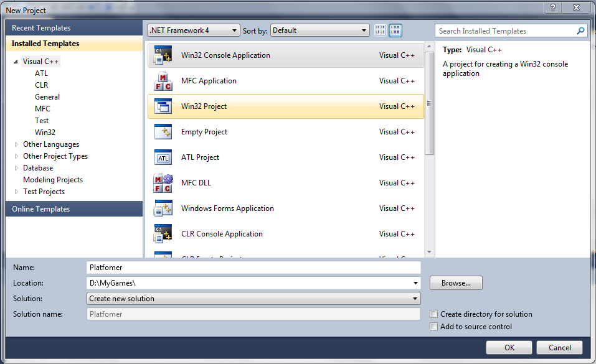Open the Sort by Default dropdown
Screen dimensions: 596x364
tap(319, 30)
